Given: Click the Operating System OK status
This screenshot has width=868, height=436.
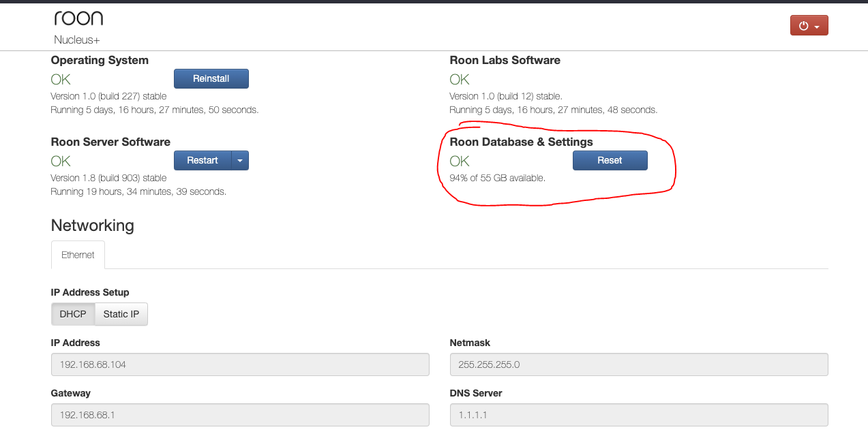Looking at the screenshot, I should 60,79.
